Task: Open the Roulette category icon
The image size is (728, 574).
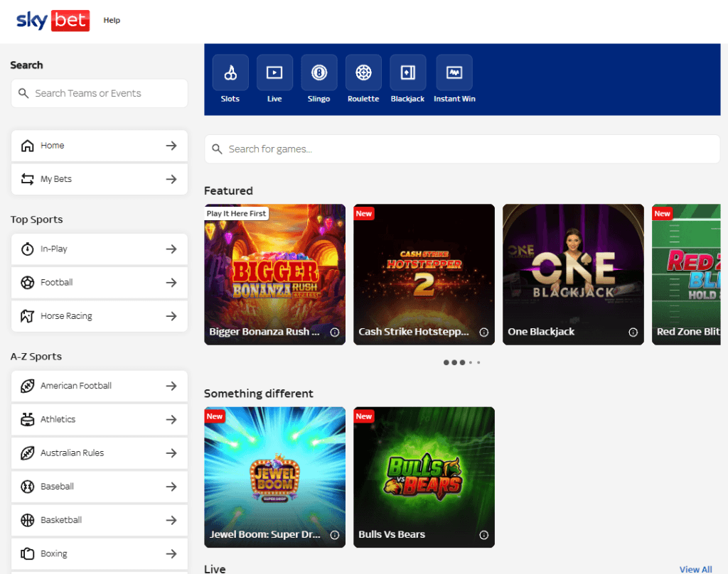Action: point(363,72)
